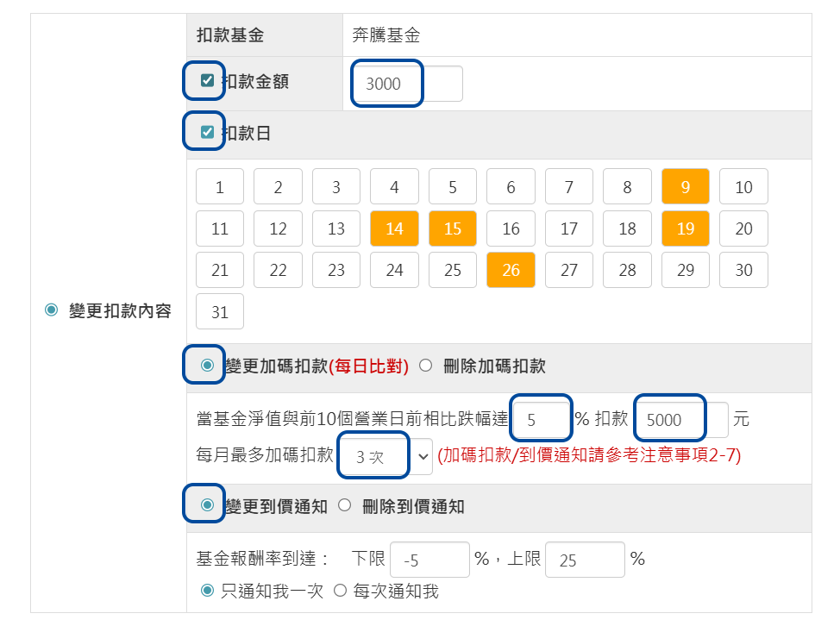
Task: Click the decline percentage field showing 5
Action: coord(542,420)
